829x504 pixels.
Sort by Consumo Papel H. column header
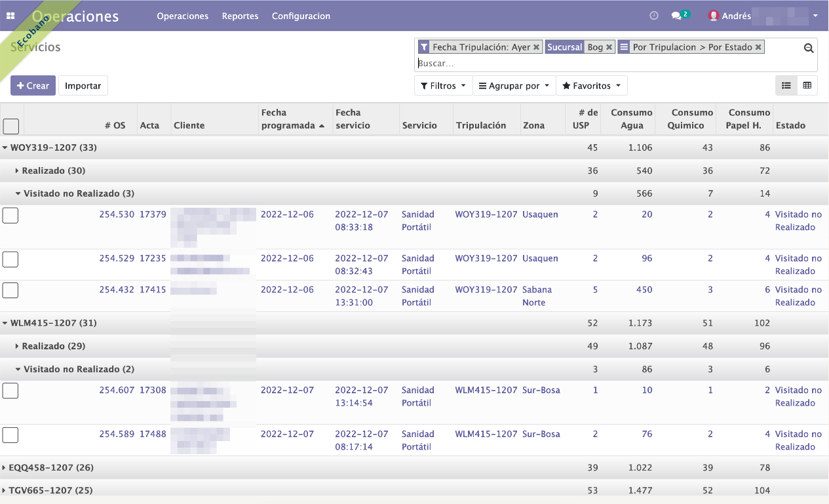(744, 119)
